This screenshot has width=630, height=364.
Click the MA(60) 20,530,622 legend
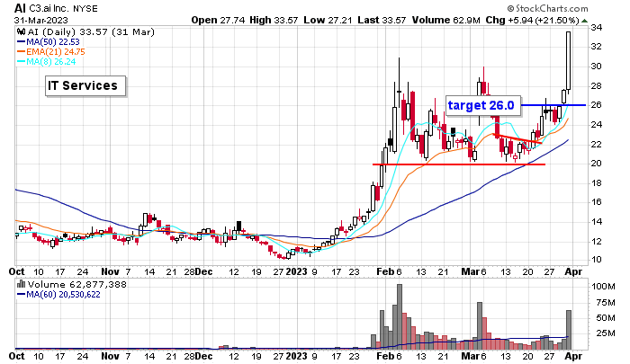[58, 295]
